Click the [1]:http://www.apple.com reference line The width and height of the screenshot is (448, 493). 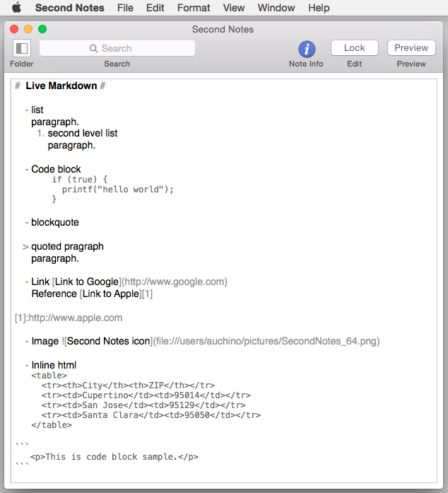[x=69, y=318]
